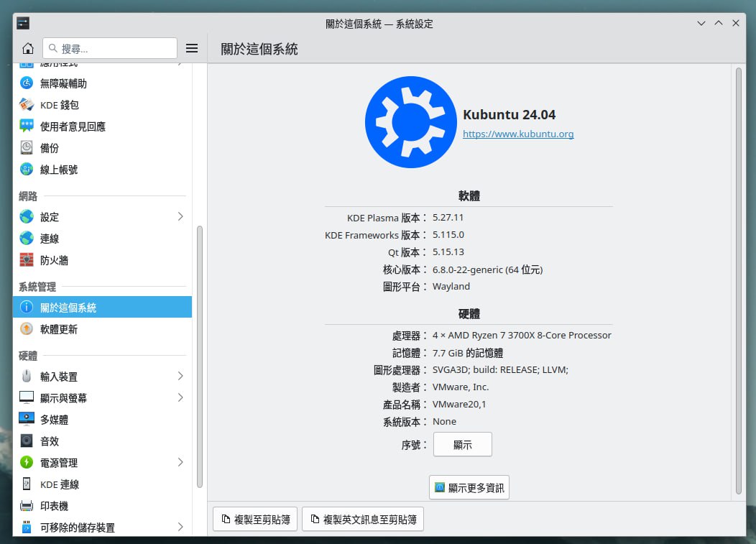This screenshot has width=756, height=544.
Task: Click the 顯示 button next to 序號
Action: (x=462, y=445)
